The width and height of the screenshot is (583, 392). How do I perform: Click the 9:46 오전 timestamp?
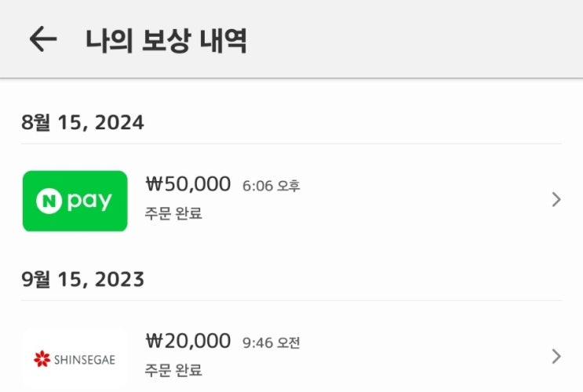(x=271, y=343)
